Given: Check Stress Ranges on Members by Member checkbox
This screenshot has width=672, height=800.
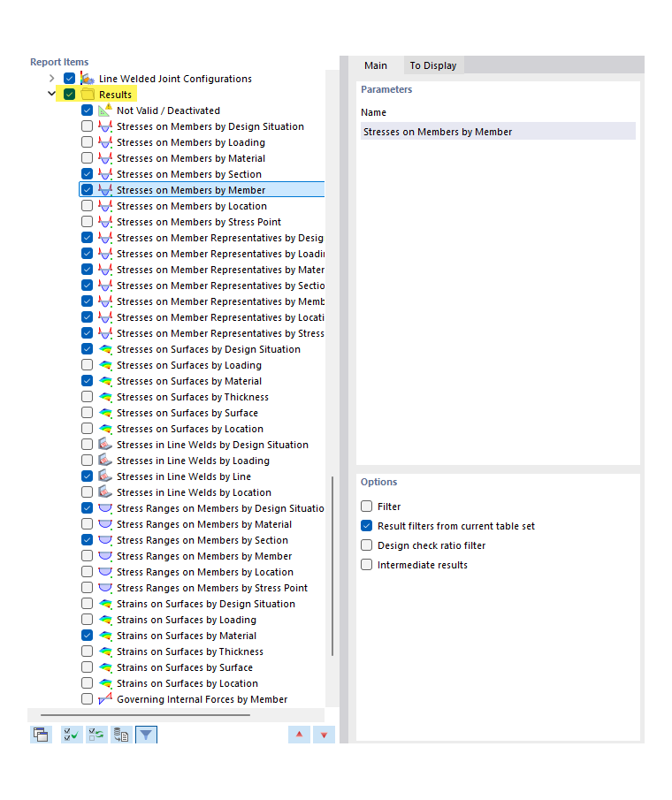Looking at the screenshot, I should [x=88, y=556].
